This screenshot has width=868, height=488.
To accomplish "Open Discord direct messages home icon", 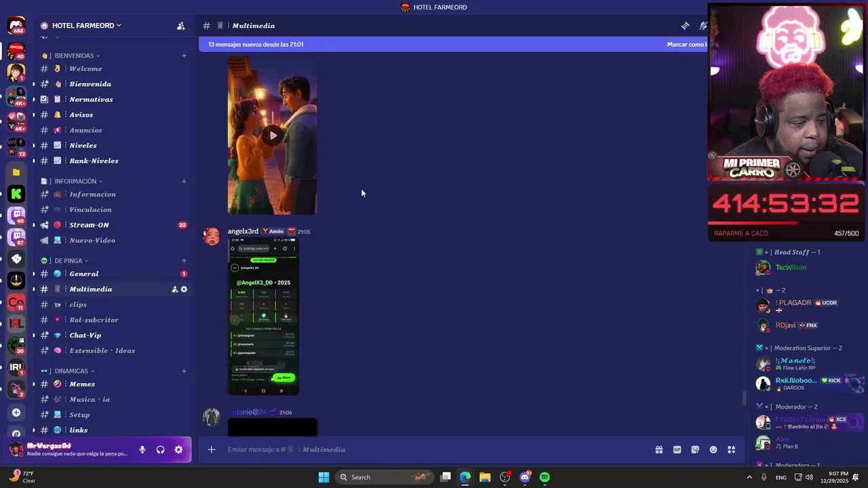I will coord(16,26).
